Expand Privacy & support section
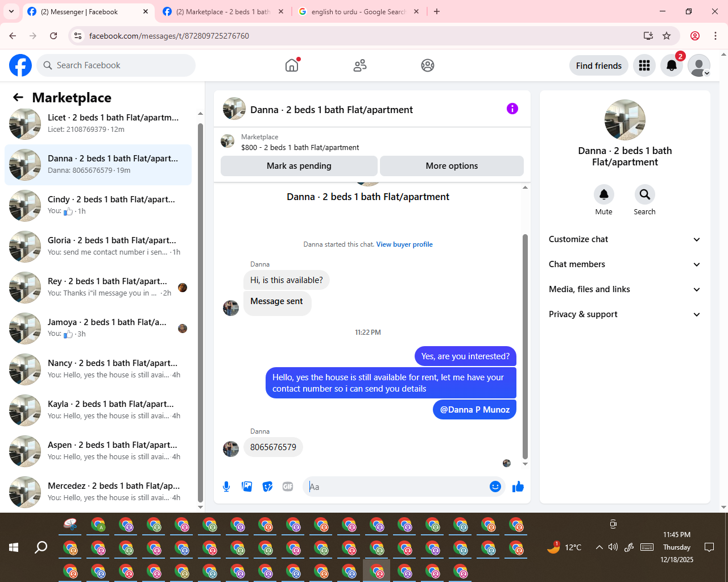728x582 pixels. coord(624,314)
